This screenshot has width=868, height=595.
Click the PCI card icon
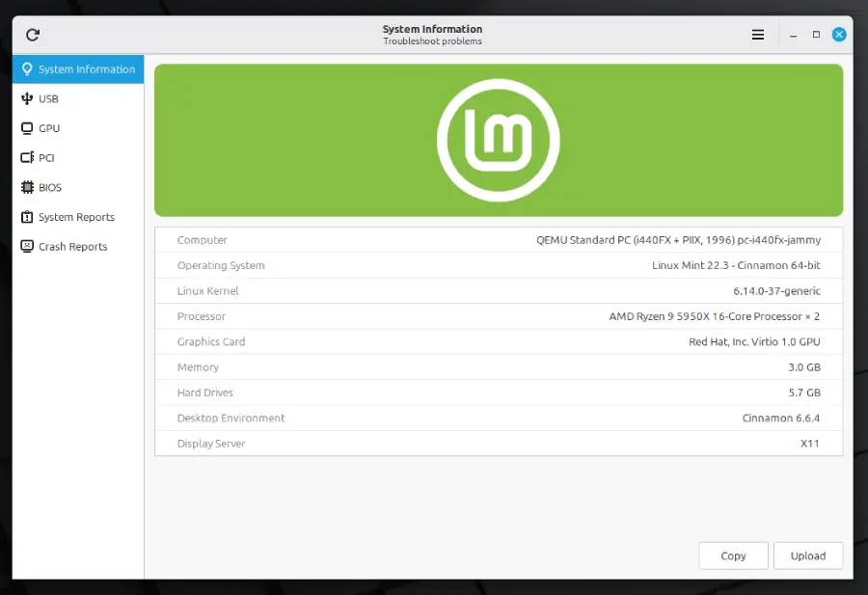pos(27,158)
